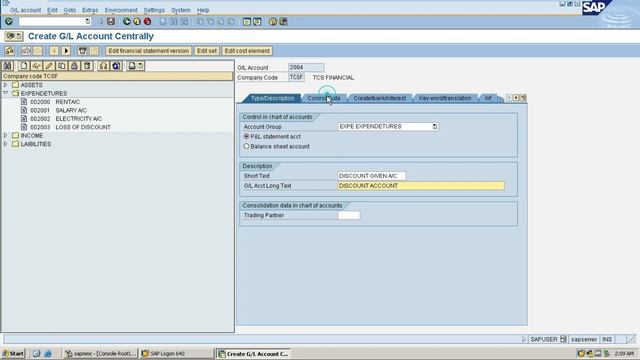The image size is (640, 360).
Task: Click the yellow Exit icon
Action: [x=137, y=21]
